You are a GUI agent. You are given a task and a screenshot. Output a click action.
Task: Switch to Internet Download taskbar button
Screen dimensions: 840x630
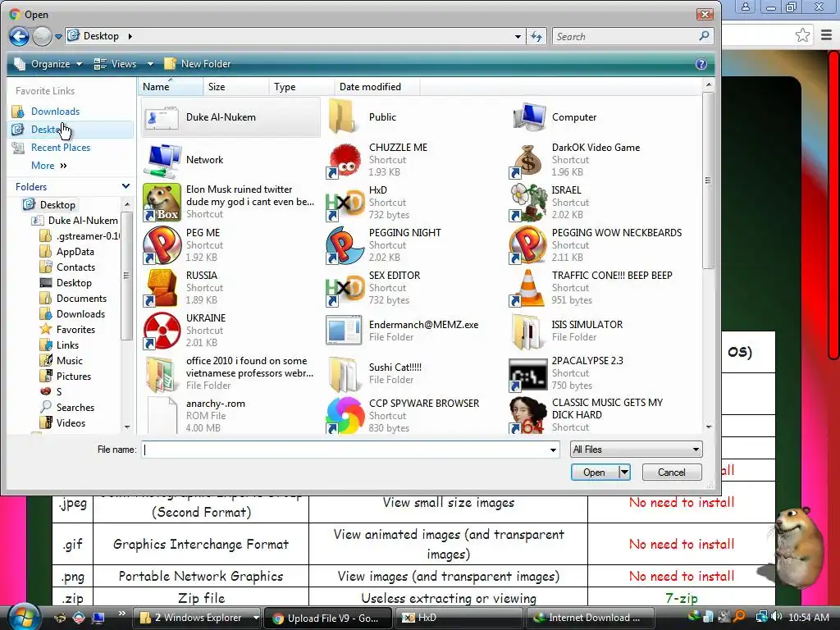(x=591, y=618)
